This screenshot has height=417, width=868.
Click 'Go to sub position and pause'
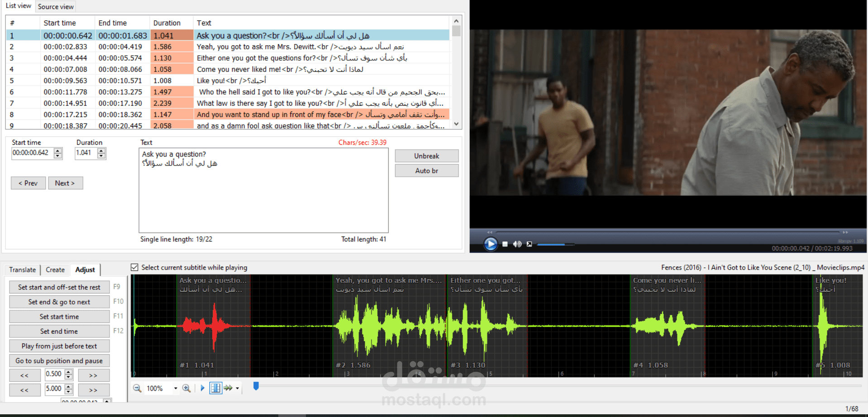[x=59, y=360]
